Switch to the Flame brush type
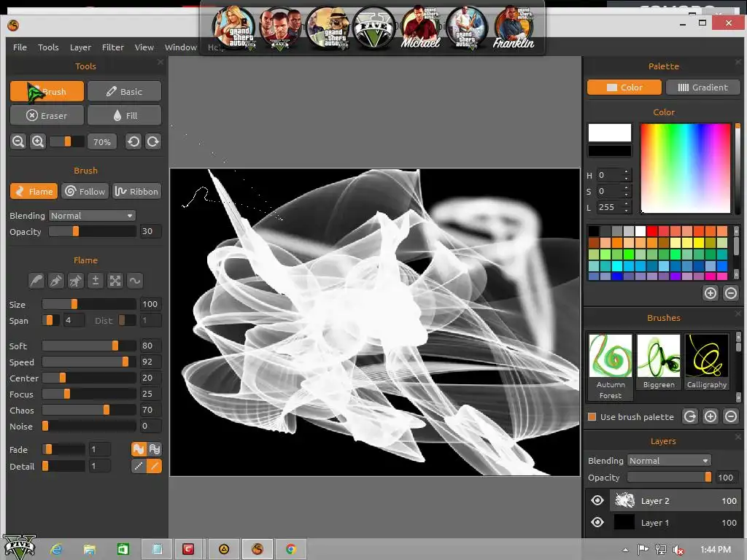747x560 pixels. (34, 192)
